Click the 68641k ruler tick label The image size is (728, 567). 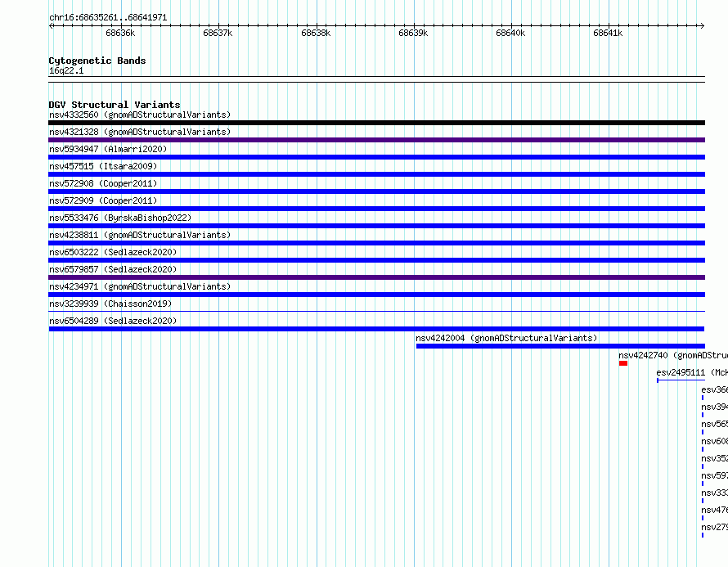pos(608,33)
